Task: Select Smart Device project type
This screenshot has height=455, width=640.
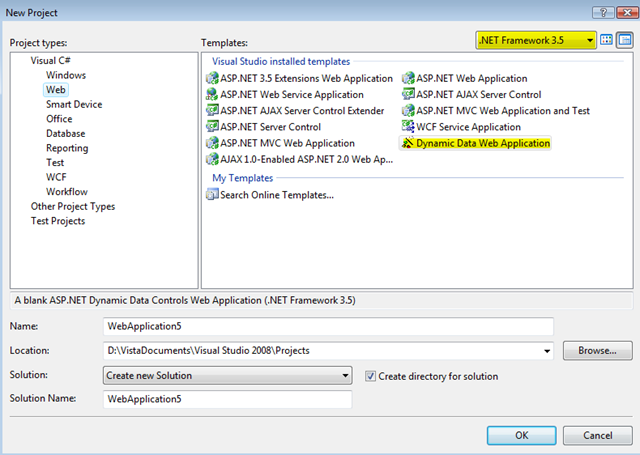Action: (74, 104)
